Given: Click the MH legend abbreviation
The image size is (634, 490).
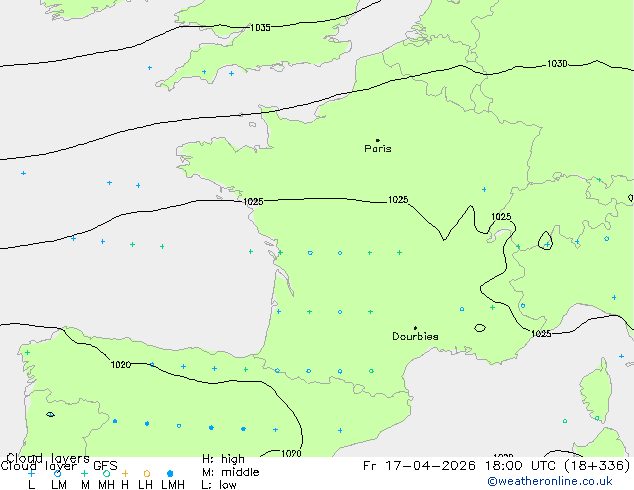Looking at the screenshot, I should click(x=106, y=485).
